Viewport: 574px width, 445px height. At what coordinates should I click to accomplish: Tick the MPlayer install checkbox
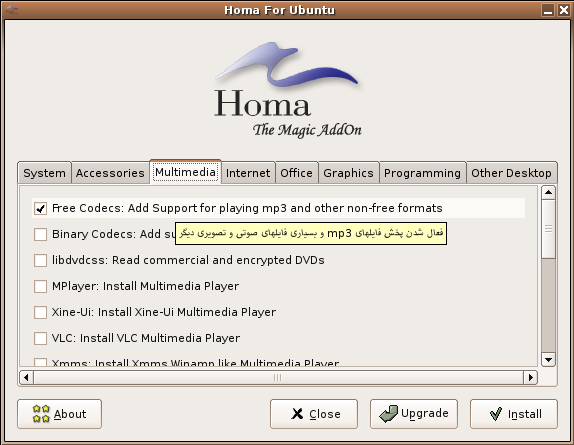[40, 286]
